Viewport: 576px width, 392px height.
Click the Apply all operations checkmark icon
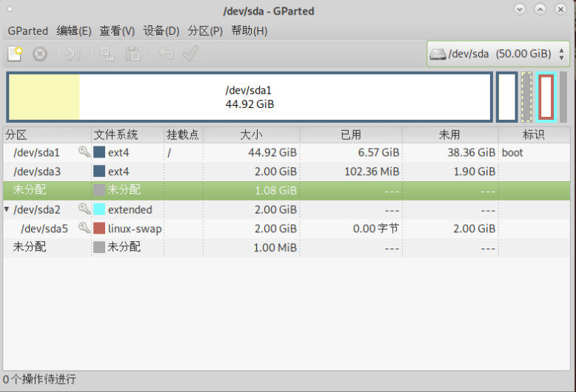(190, 53)
